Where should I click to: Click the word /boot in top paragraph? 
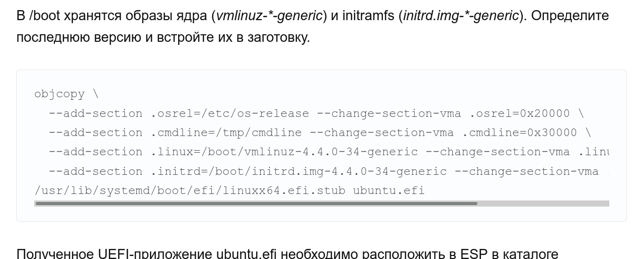(x=45, y=16)
